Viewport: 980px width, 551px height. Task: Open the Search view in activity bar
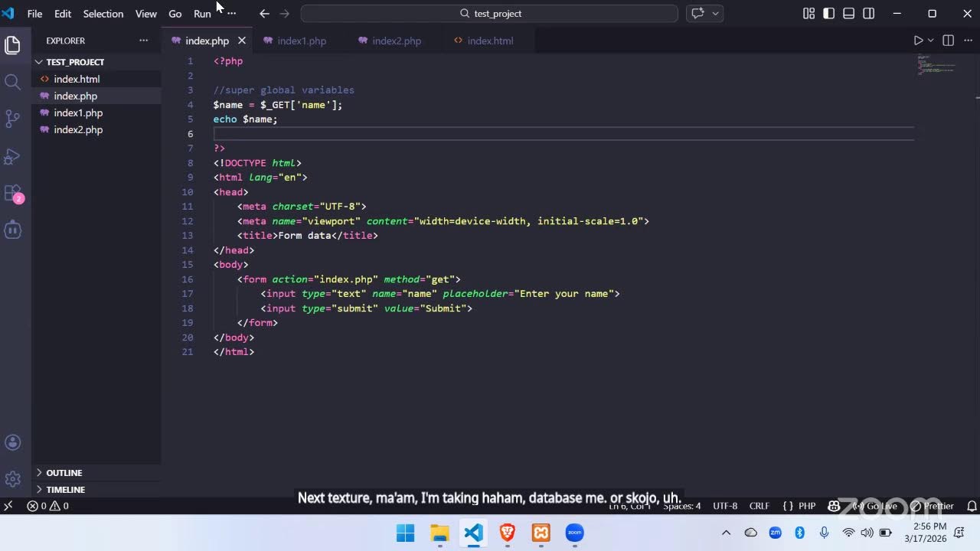tap(12, 82)
